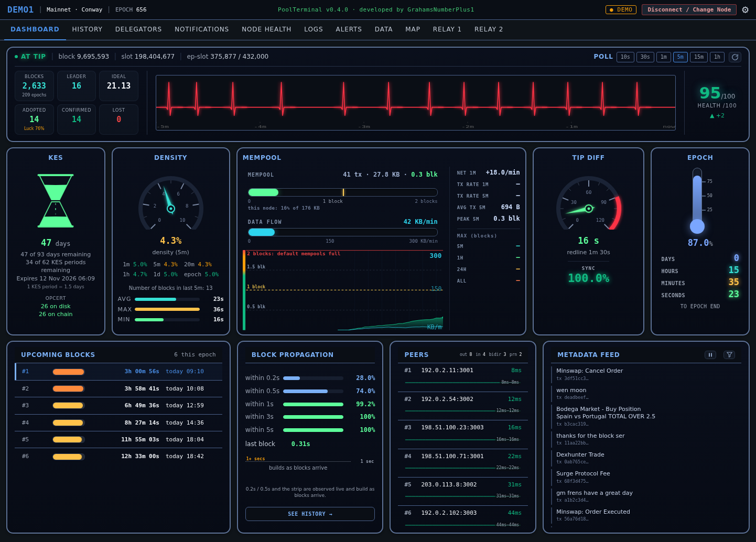Switch to the Relay 1 tab
This screenshot has height=542, width=756.
pyautogui.click(x=447, y=29)
